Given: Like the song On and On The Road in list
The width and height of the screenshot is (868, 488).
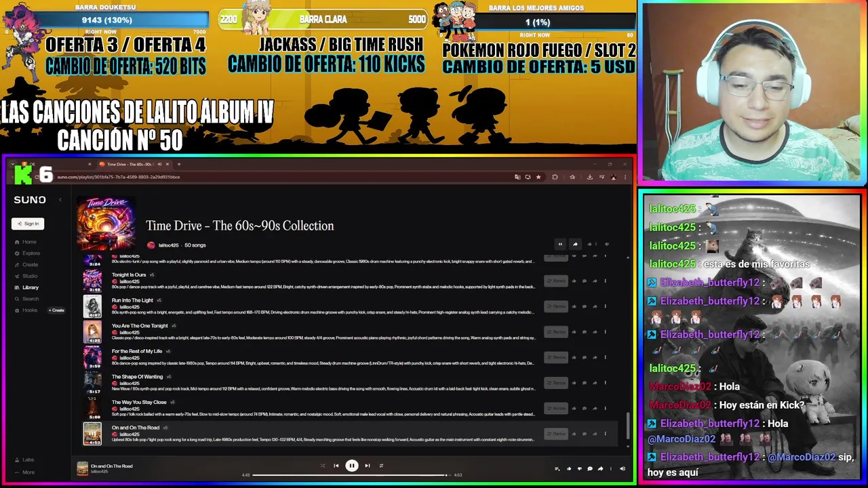Looking at the screenshot, I should point(574,434).
